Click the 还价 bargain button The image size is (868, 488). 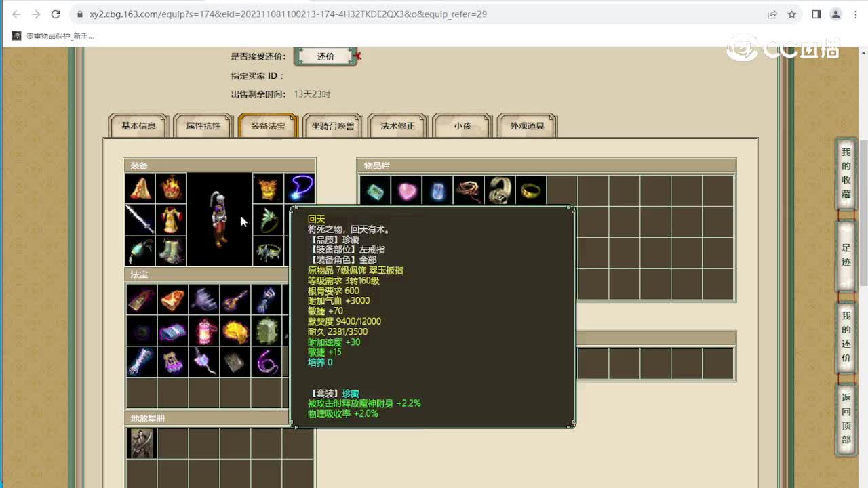tap(325, 56)
